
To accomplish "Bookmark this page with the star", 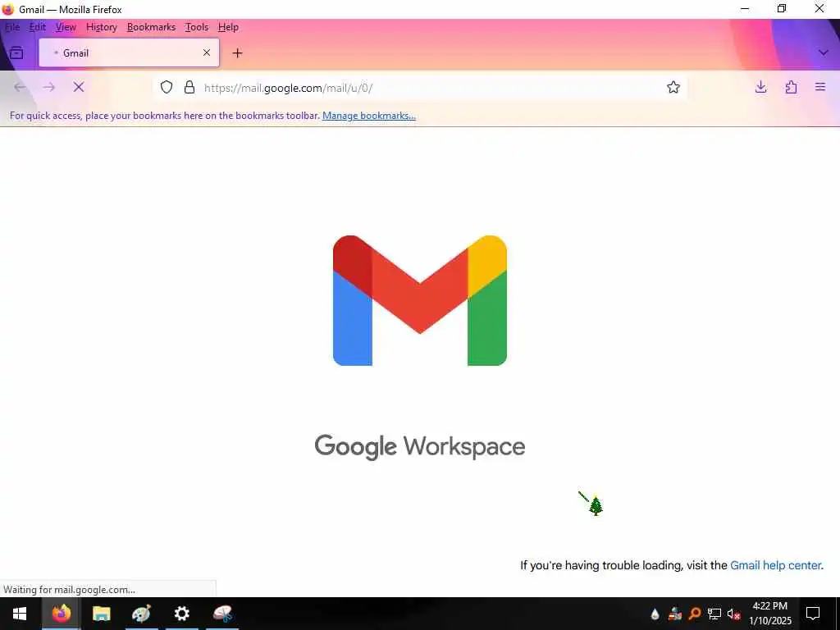I will pos(673,87).
